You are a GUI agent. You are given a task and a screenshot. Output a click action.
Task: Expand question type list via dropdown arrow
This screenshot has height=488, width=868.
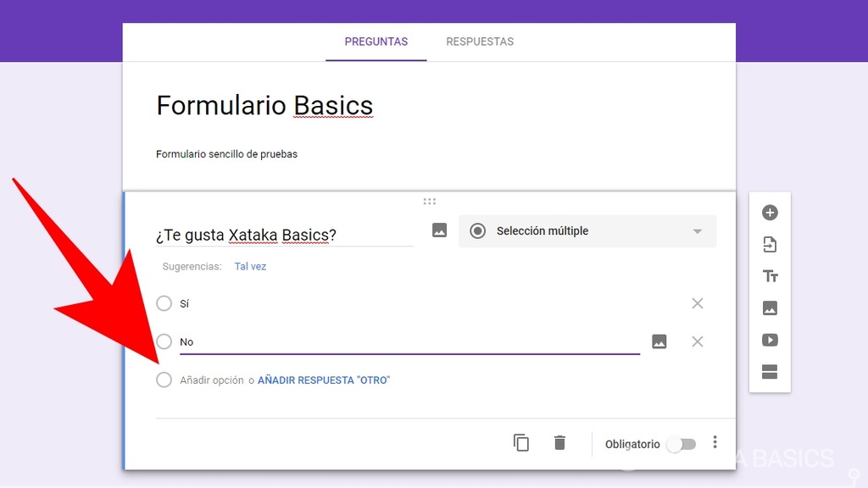tap(696, 230)
